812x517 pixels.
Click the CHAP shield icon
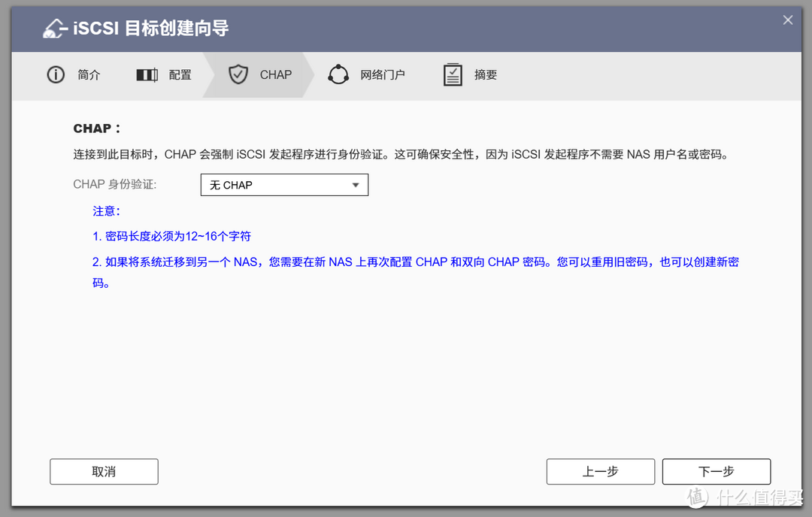click(238, 74)
